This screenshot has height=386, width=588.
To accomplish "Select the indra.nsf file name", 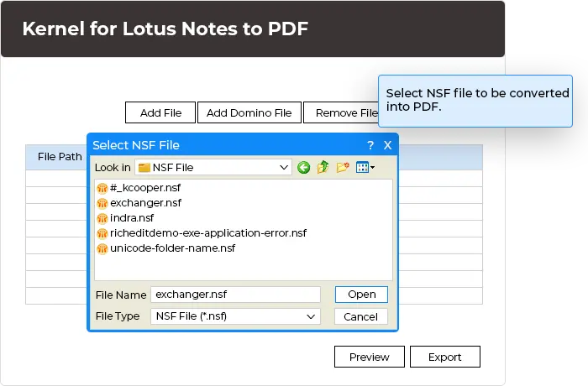I will click(x=132, y=217).
